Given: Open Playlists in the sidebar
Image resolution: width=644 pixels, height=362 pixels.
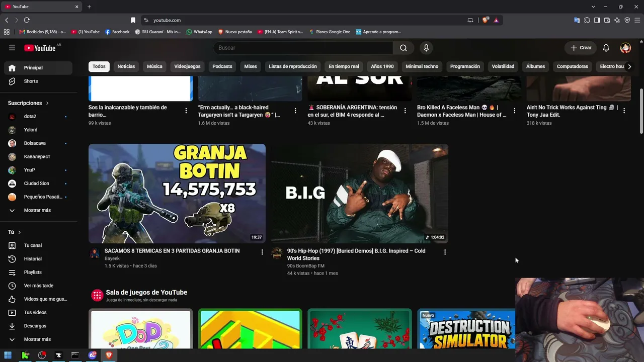Looking at the screenshot, I should tap(38, 272).
